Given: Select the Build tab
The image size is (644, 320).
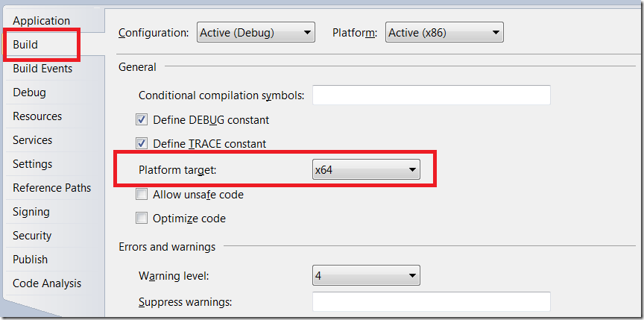Looking at the screenshot, I should [25, 44].
